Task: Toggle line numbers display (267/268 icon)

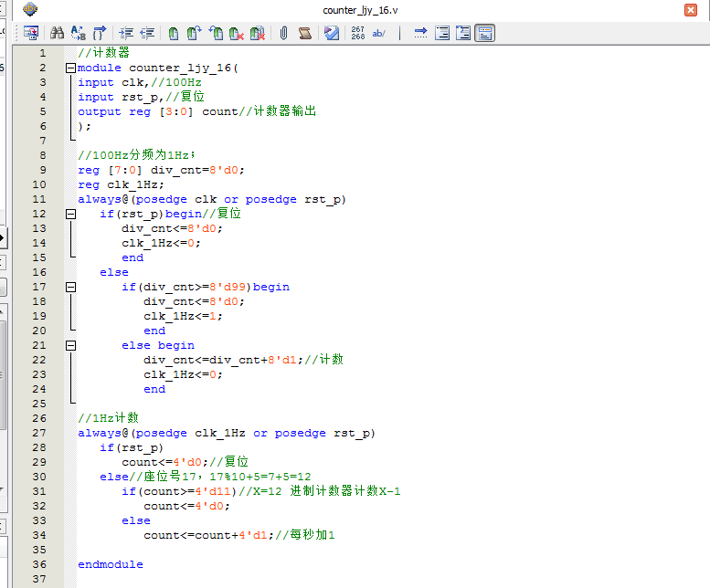Action: (x=357, y=33)
